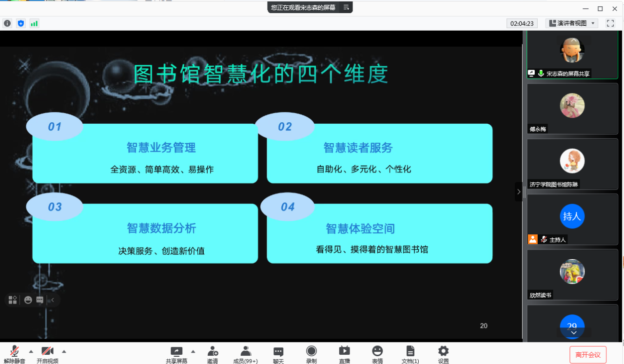Screen dimensions: 624x364
Task: Collapse the participant video sidebar arrow
Action: [519, 192]
